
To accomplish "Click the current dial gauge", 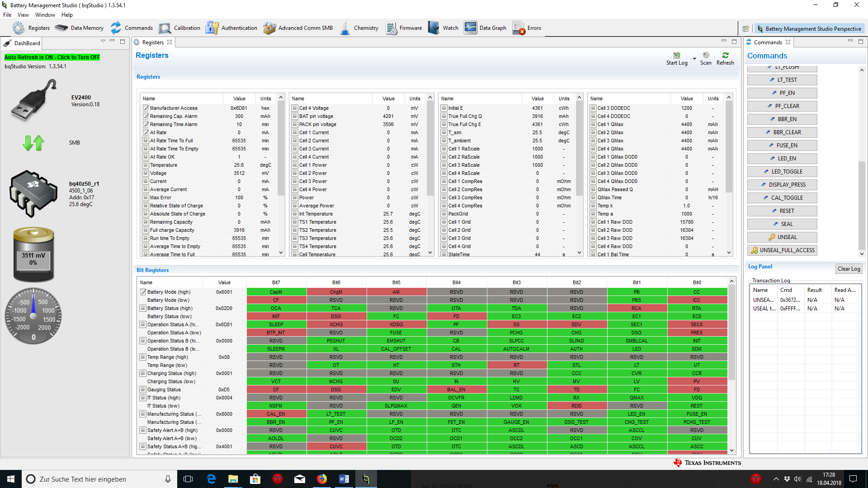I will pos(33,316).
